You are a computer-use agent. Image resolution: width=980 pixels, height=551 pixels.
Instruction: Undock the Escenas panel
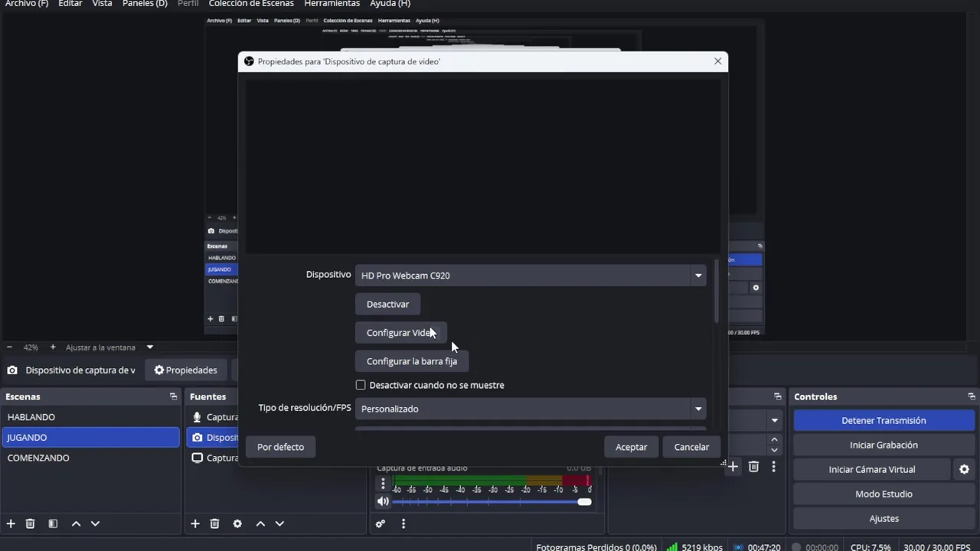(173, 396)
